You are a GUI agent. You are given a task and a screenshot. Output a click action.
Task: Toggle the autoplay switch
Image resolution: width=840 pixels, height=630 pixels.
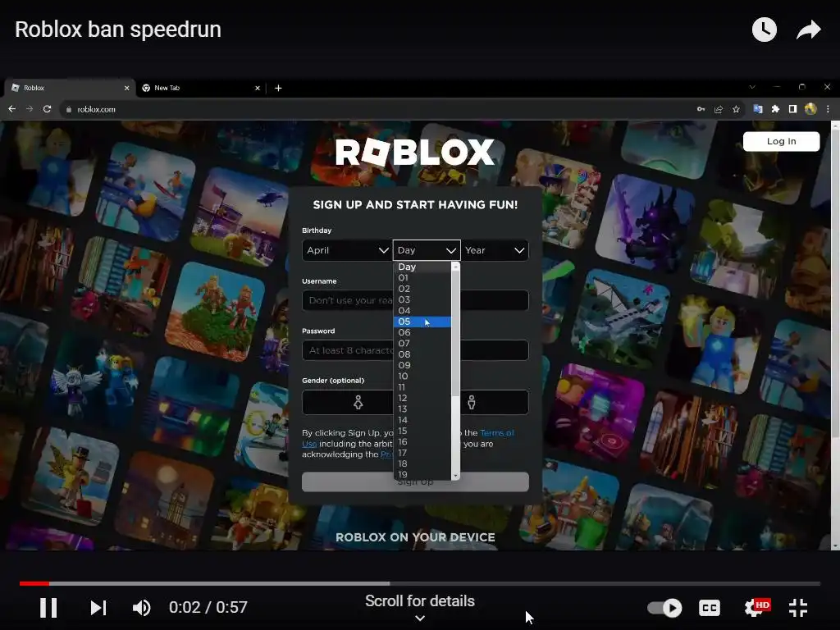(x=664, y=608)
